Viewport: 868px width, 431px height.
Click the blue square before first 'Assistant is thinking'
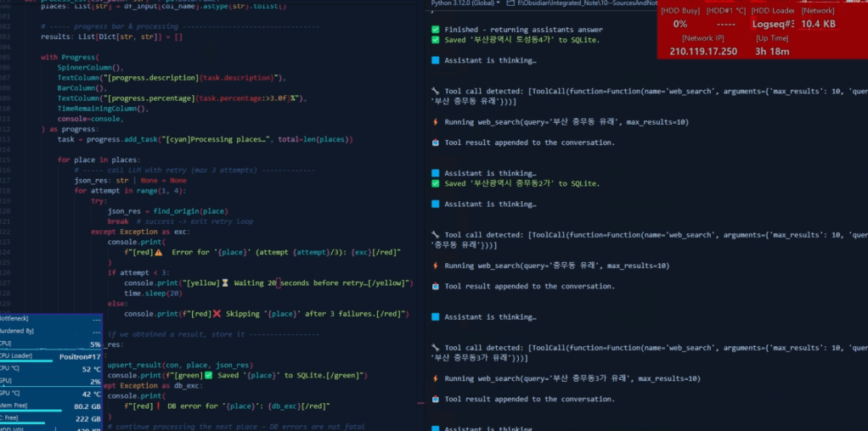(x=435, y=60)
